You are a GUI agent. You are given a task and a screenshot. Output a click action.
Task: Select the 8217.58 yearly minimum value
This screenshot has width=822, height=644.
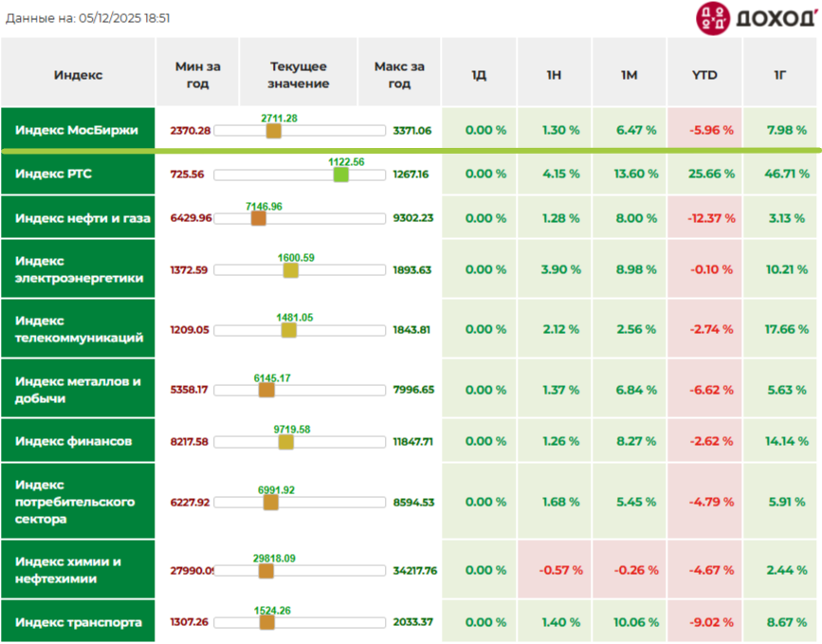[189, 442]
